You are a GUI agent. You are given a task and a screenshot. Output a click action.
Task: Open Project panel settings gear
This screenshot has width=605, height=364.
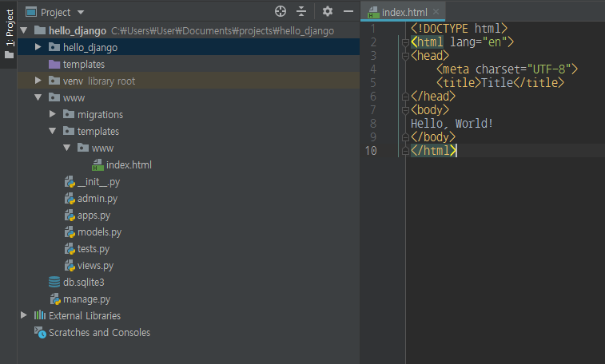327,11
